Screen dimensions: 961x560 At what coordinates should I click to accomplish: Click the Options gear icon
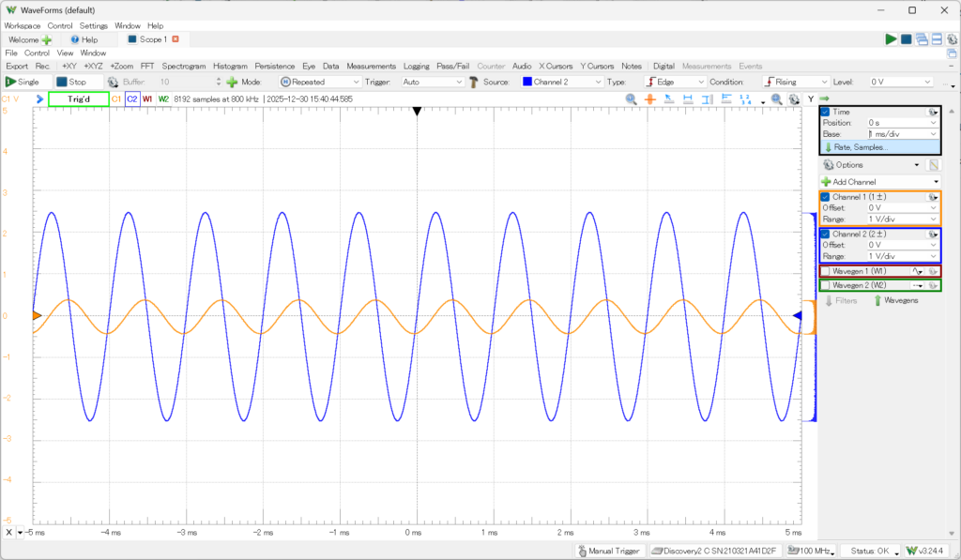pos(829,165)
